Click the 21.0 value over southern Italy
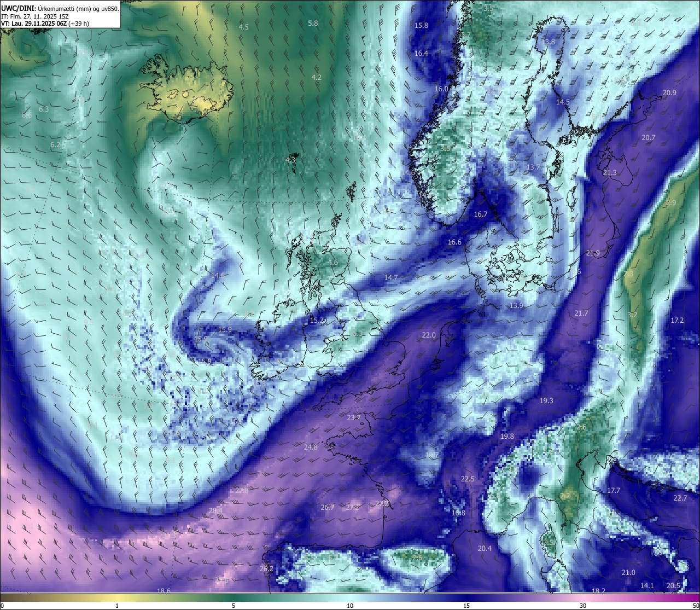Screen dimensions: 700x610 [x=628, y=572]
